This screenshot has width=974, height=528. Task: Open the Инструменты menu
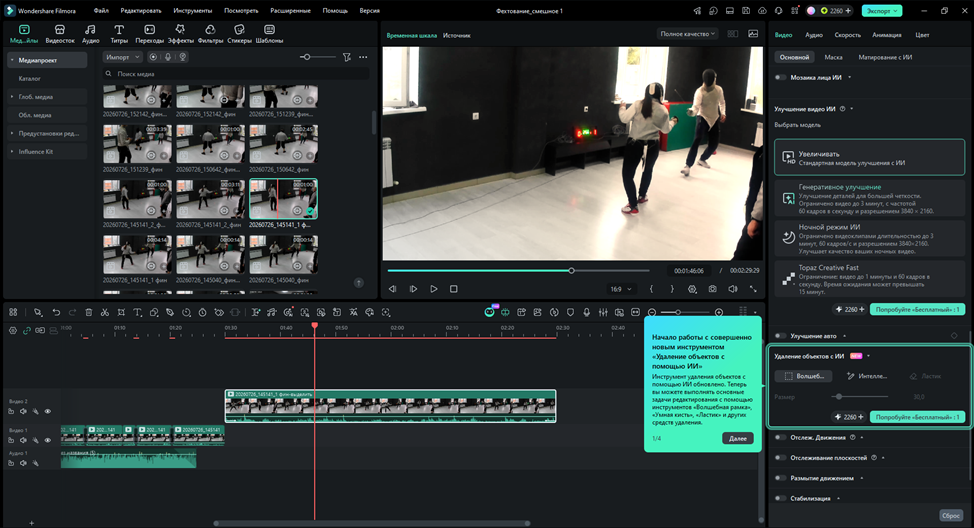tap(193, 11)
